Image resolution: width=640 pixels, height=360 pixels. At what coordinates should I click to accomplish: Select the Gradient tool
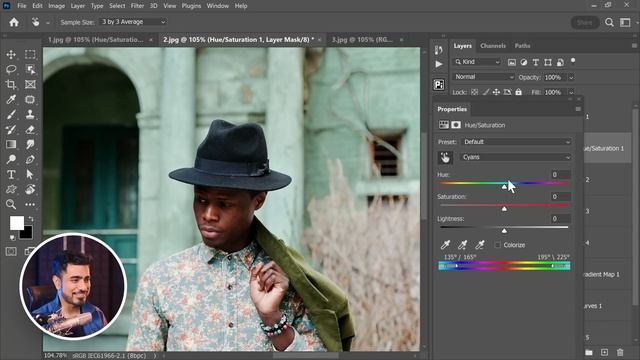click(11, 144)
